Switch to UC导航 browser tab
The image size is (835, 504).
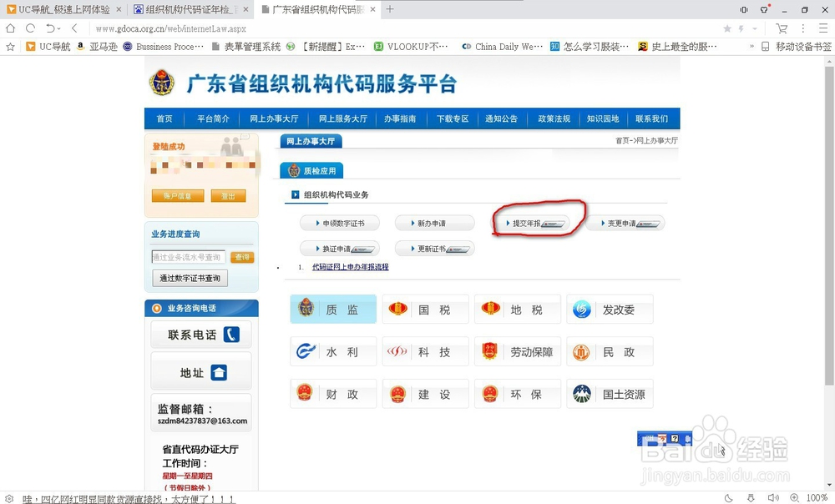pyautogui.click(x=63, y=9)
